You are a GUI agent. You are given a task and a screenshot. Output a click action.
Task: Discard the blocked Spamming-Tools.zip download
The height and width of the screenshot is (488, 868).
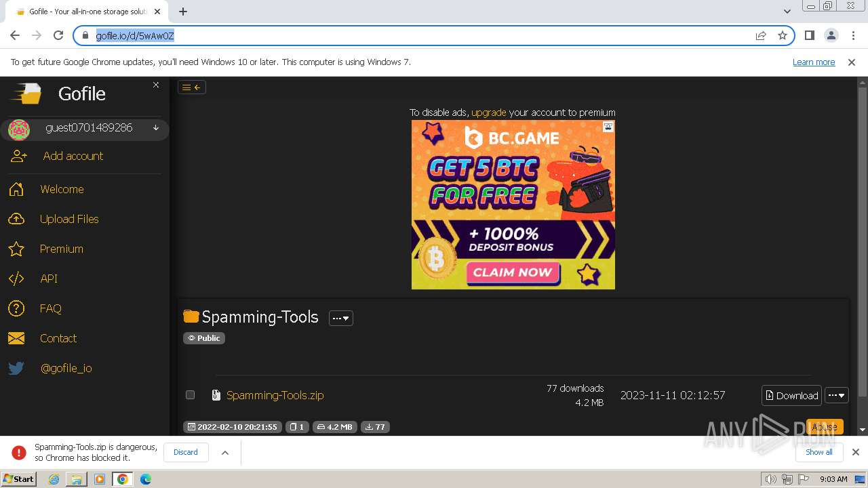(x=186, y=452)
